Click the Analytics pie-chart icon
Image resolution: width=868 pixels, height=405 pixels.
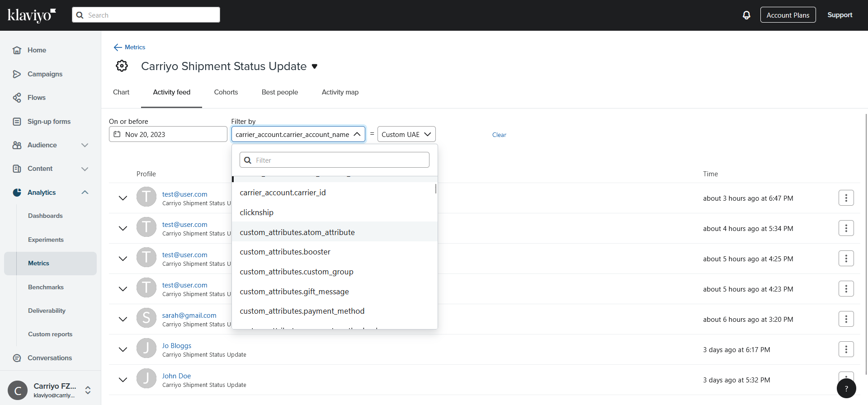tap(17, 193)
